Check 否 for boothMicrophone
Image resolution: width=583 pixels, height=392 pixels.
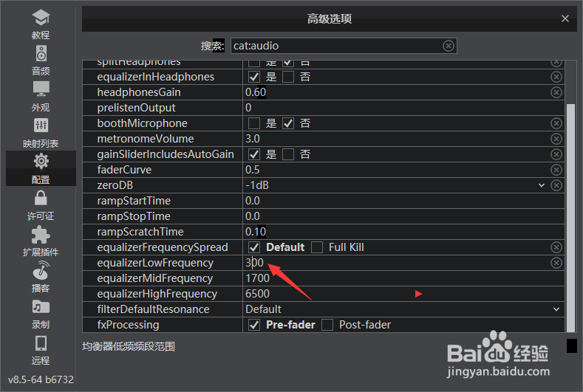coord(288,123)
